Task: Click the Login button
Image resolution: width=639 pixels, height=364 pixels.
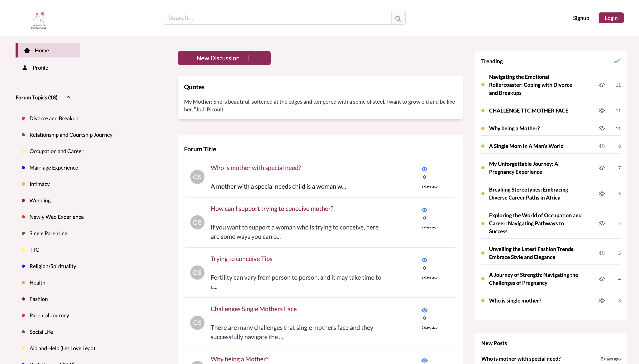Action: point(611,18)
